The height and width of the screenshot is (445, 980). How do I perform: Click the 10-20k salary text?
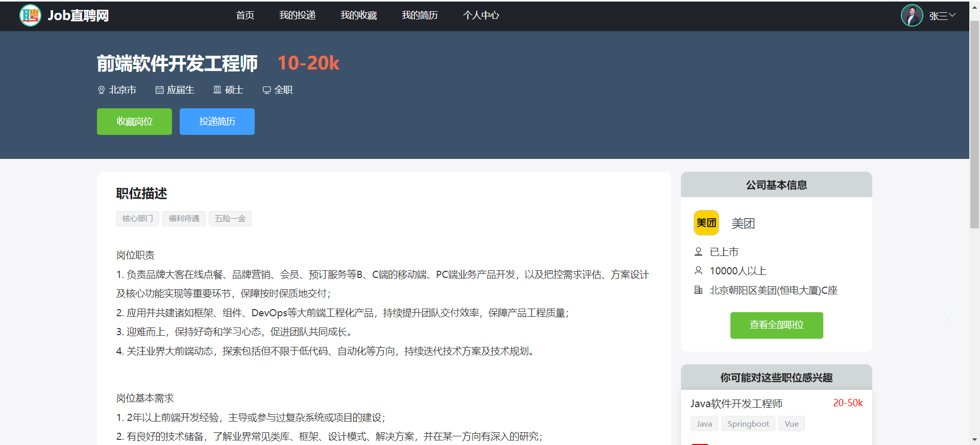(308, 63)
